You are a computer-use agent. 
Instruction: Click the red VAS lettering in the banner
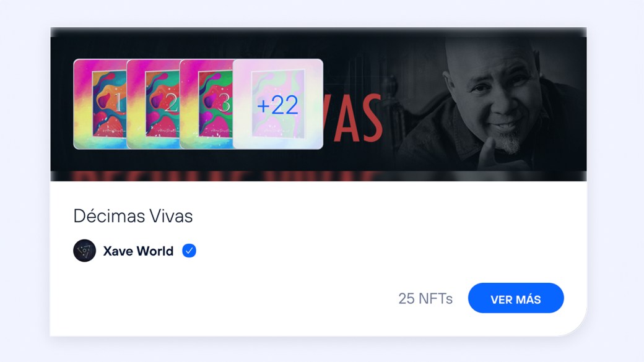[353, 119]
